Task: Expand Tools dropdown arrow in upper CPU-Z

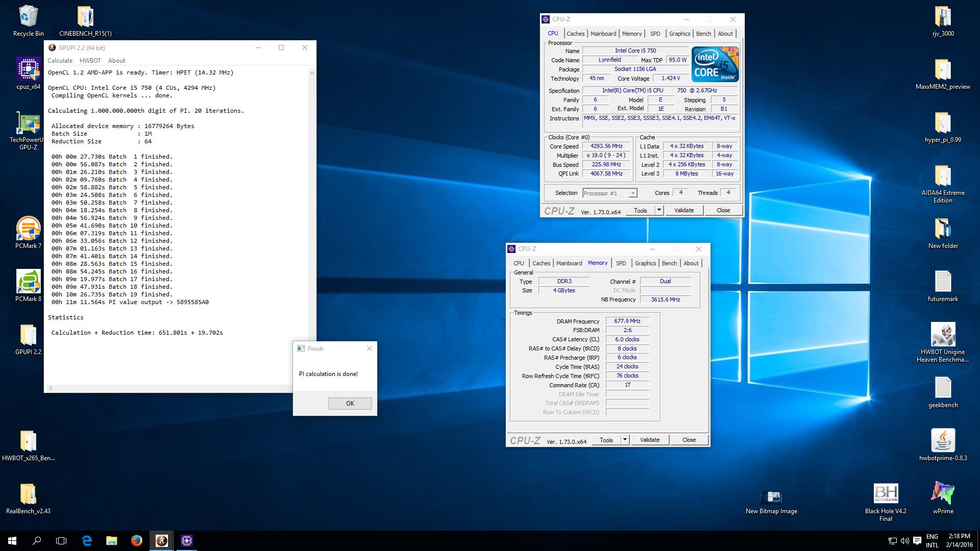Action: coord(659,210)
